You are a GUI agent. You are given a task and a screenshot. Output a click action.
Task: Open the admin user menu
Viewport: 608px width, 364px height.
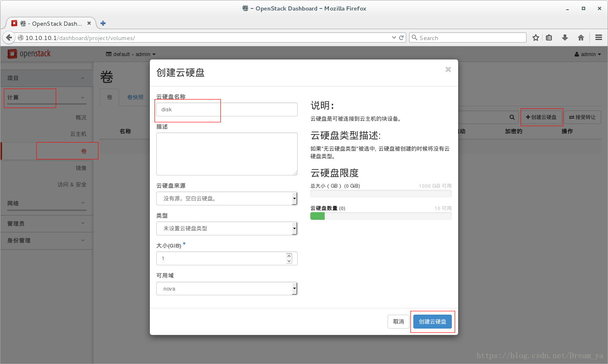click(x=588, y=54)
